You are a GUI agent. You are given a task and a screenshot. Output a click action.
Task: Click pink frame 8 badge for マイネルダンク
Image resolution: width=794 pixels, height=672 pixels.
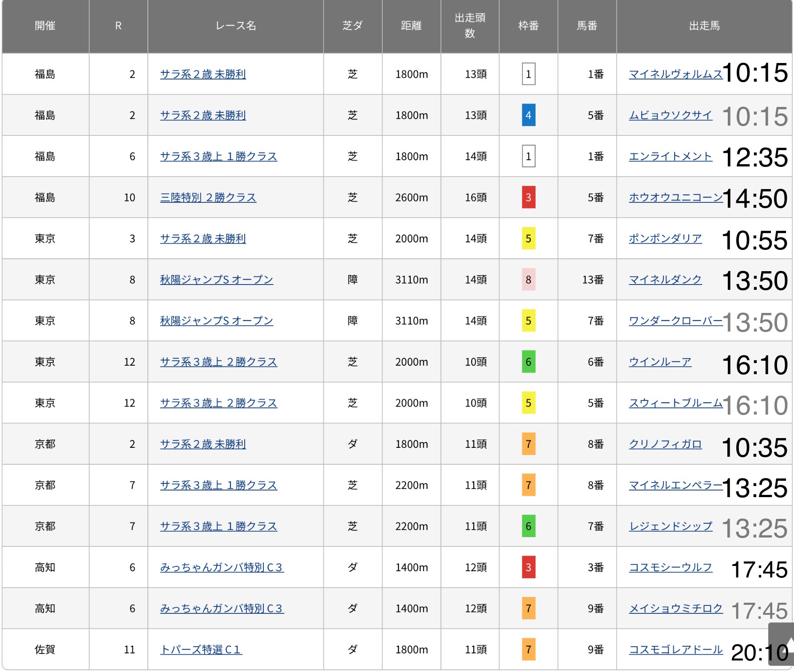pyautogui.click(x=528, y=280)
